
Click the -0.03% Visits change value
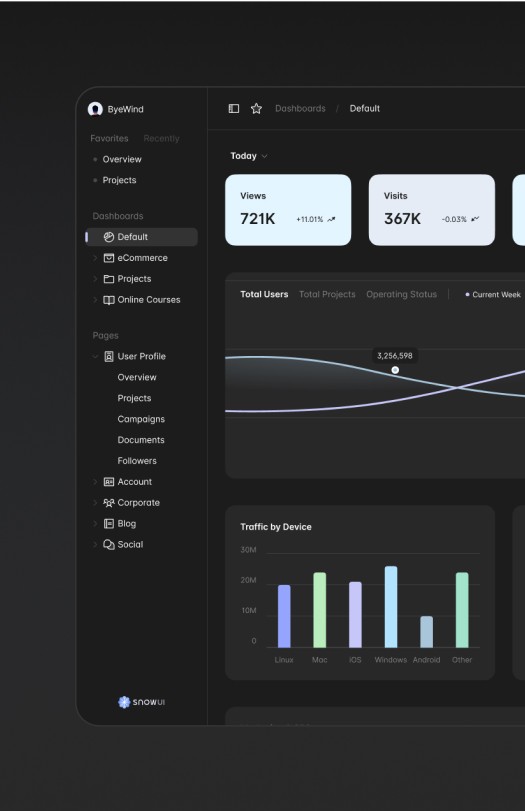[x=454, y=219]
